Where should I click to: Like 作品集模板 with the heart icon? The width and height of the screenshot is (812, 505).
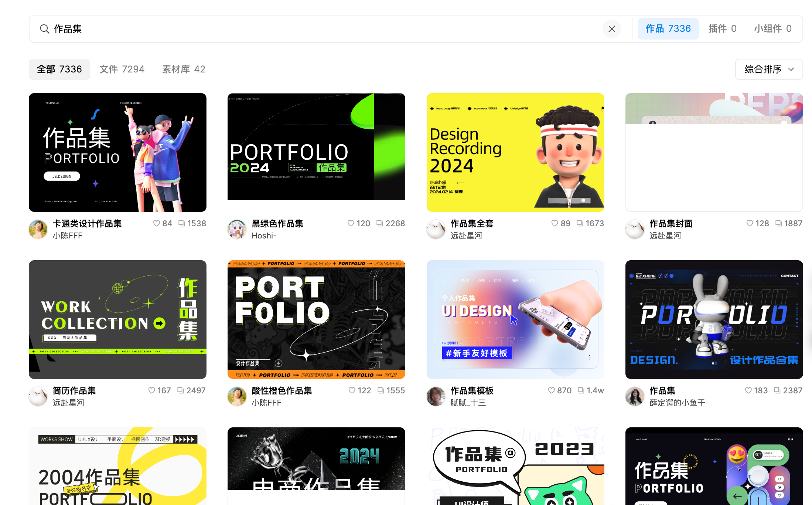(x=551, y=390)
